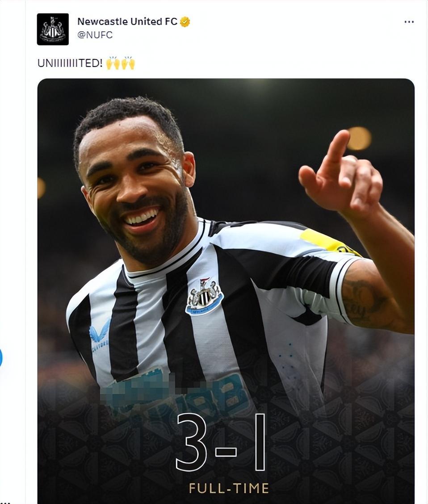The height and width of the screenshot is (504, 428).
Task: Open the Newcastle United crest profile avatar
Action: [x=53, y=29]
